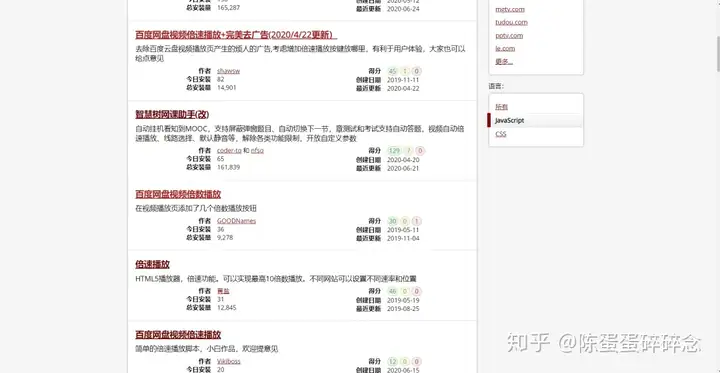Visit author Vikiboss's profile
The height and width of the screenshot is (373, 720).
tap(229, 362)
